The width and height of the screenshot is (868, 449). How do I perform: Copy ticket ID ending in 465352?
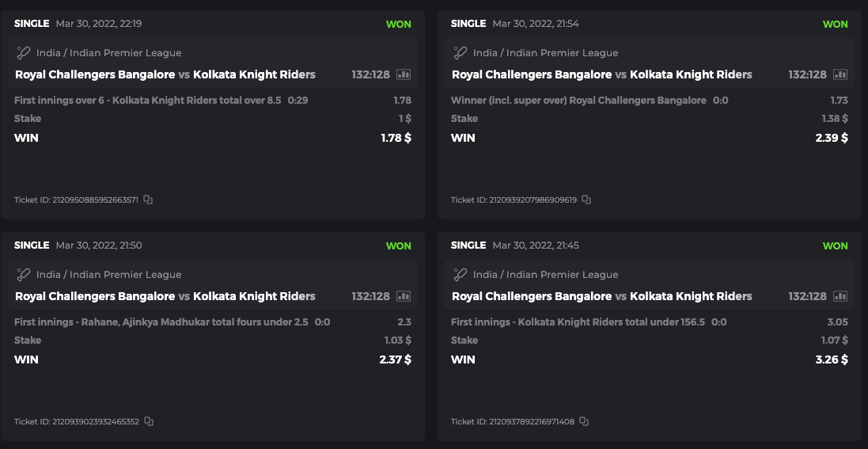pyautogui.click(x=149, y=421)
